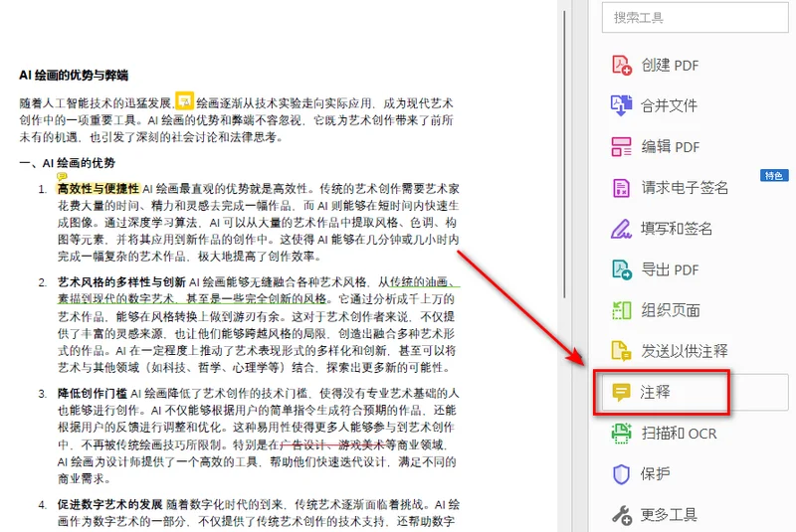Click the Combine Files (合并文件) icon

621,105
